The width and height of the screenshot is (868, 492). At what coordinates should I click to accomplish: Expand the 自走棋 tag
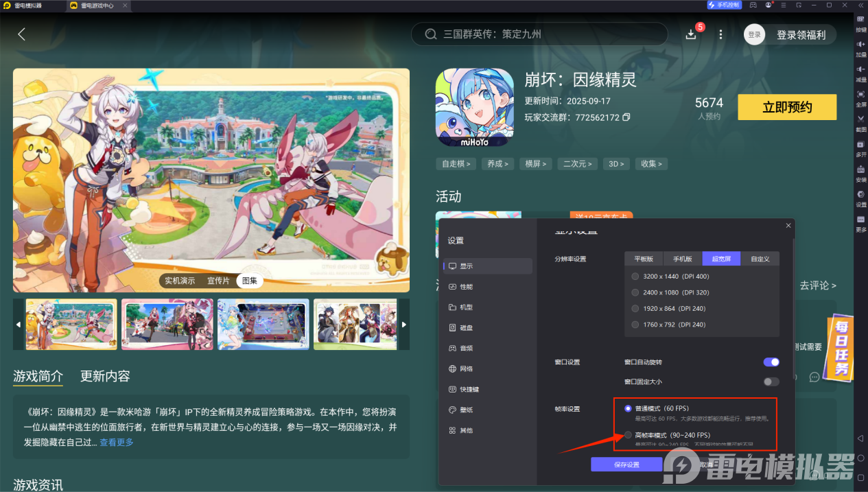456,164
